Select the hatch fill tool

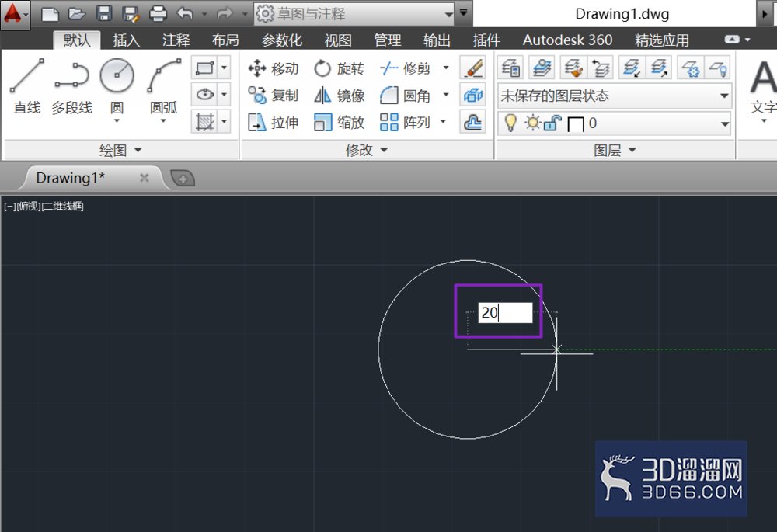[x=204, y=121]
